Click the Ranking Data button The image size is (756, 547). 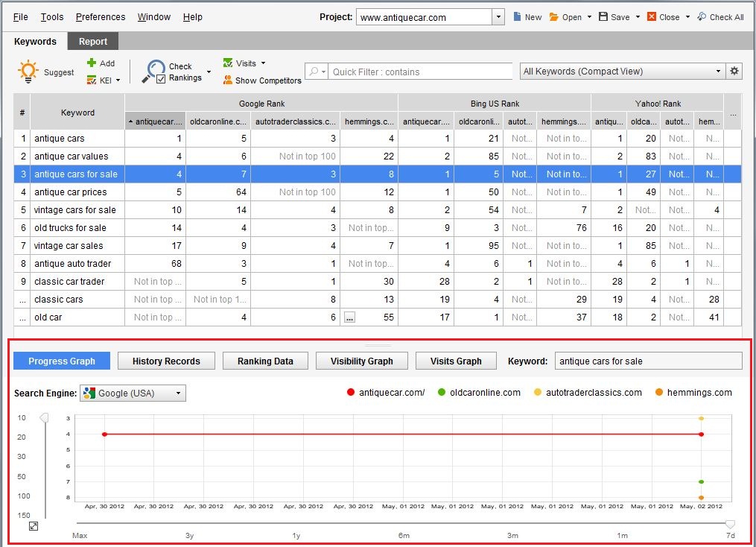[x=265, y=361]
